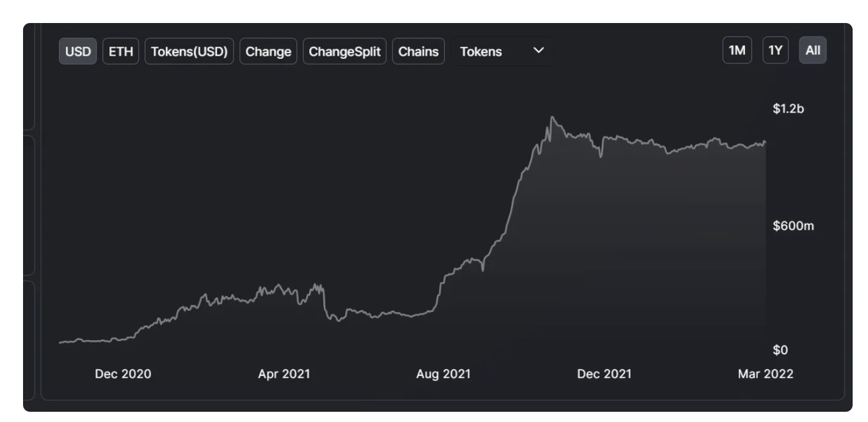Image resolution: width=868 pixels, height=422 pixels.
Task: Click the Dec 2021 x-axis label
Action: click(604, 374)
